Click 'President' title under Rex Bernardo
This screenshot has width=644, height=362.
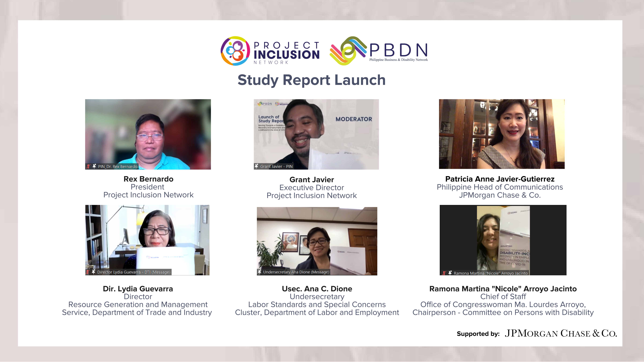147,187
